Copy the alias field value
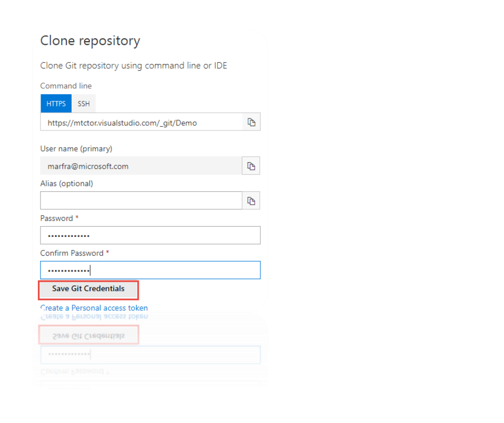This screenshot has width=504, height=423. 251,201
